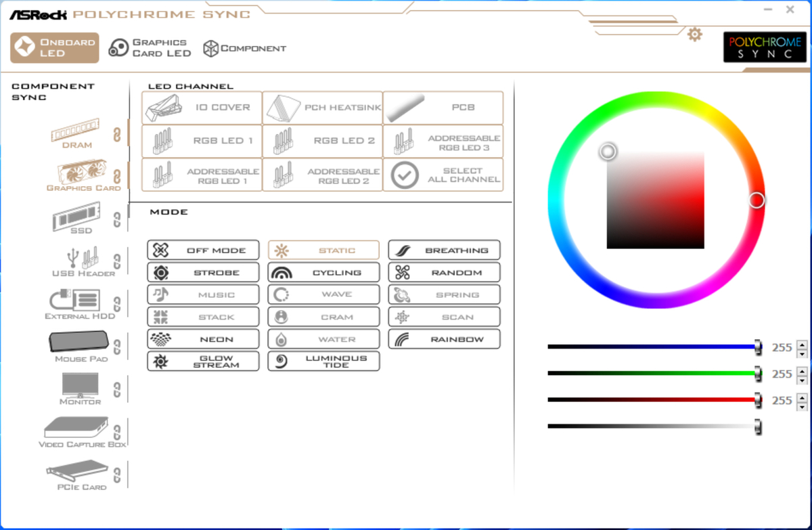Click on the red channel slider
812x530 pixels.
click(654, 399)
